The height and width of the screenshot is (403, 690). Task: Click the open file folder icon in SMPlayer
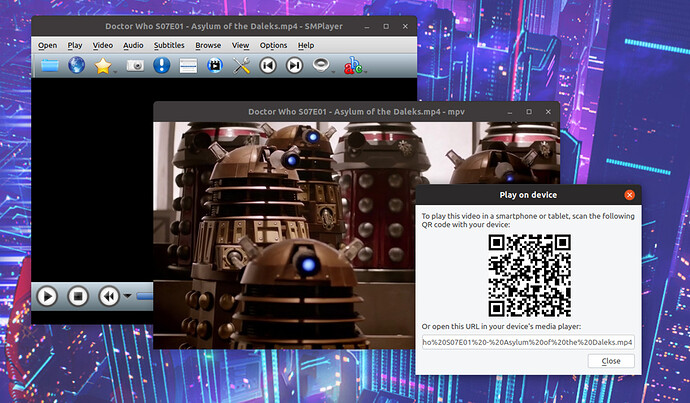point(49,66)
